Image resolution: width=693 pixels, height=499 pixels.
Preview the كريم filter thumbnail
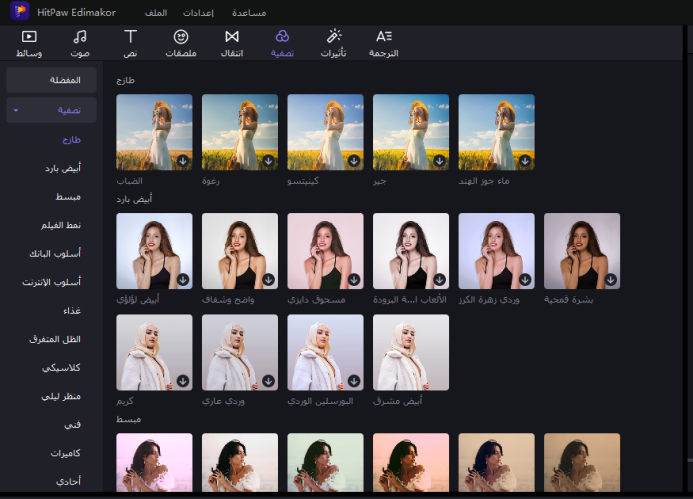point(154,352)
